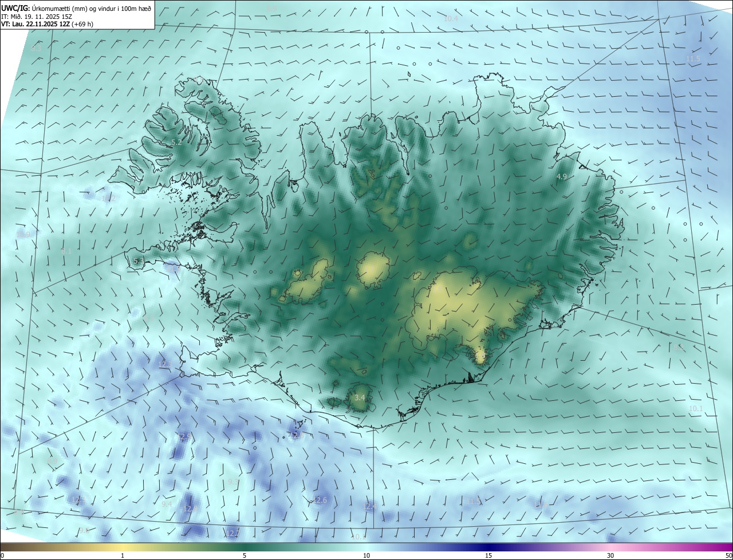Click the 5.3 value on Snæfellsnes tip
Viewport: 733px width, 560px height.
click(x=139, y=261)
